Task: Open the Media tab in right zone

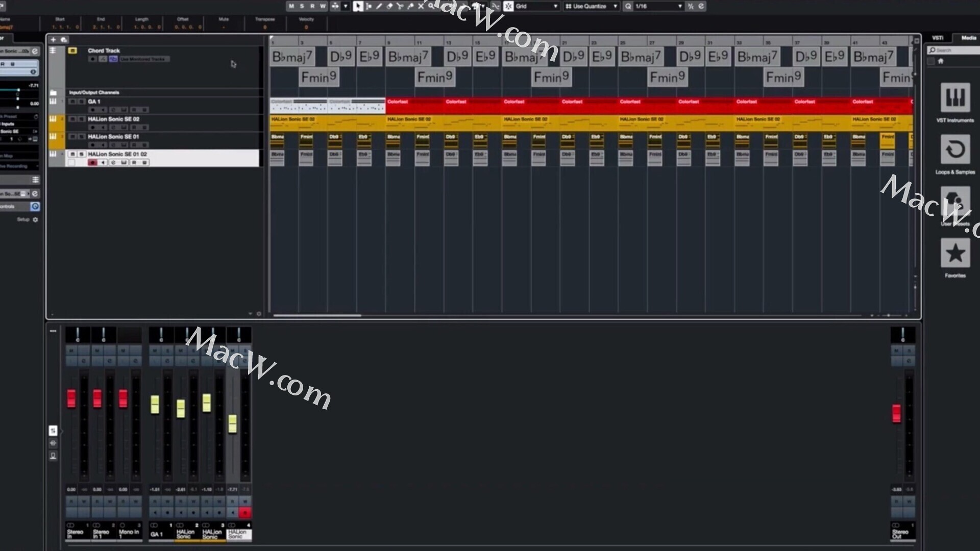Action: (x=968, y=38)
